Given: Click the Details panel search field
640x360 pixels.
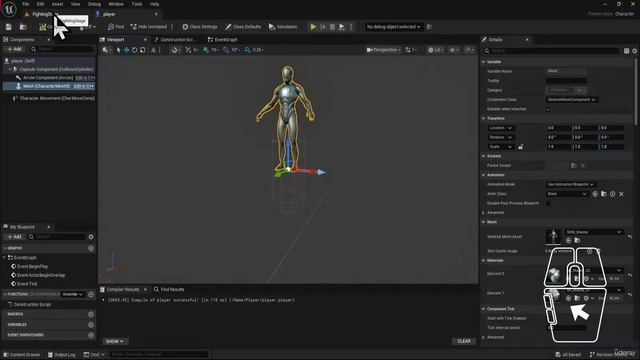Looking at the screenshot, I should tap(552, 51).
